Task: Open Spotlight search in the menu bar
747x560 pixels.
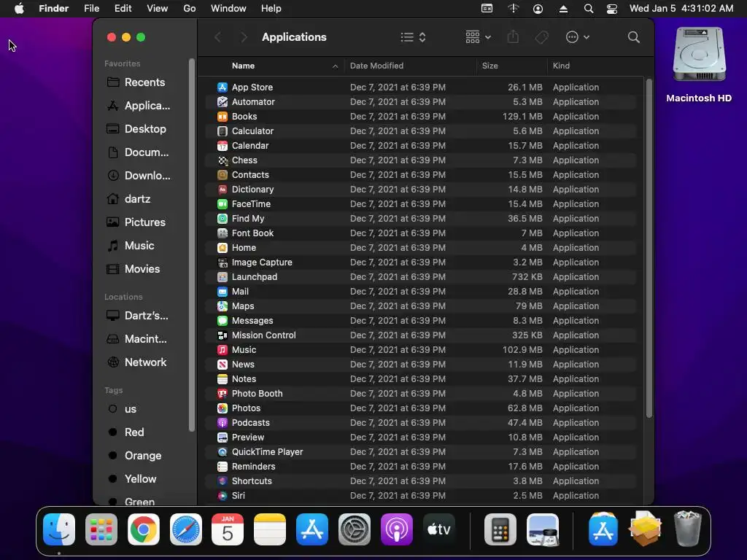Action: click(x=589, y=9)
